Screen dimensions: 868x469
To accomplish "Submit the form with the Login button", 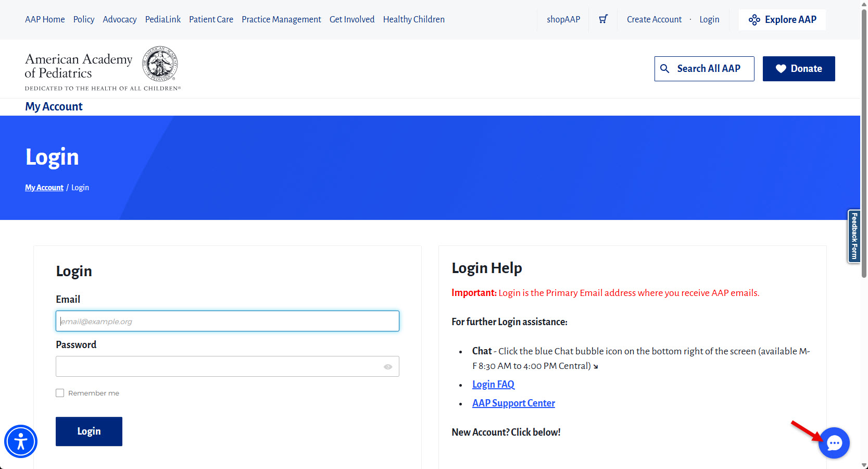I will [x=89, y=431].
